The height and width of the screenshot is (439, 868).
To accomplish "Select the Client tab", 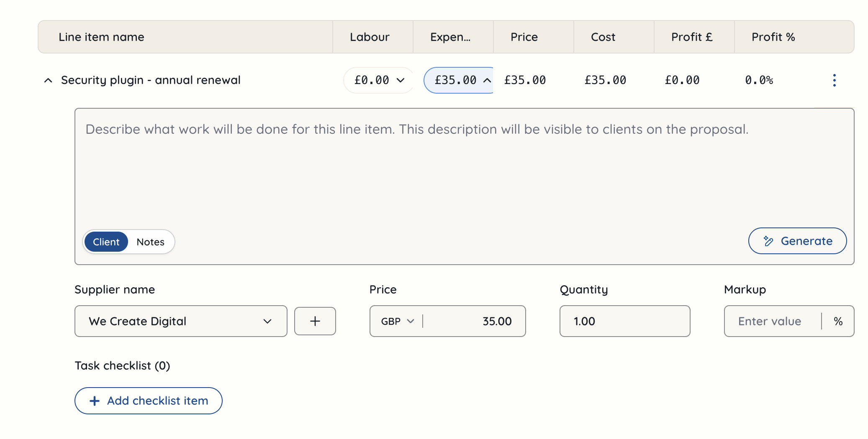I will point(106,241).
